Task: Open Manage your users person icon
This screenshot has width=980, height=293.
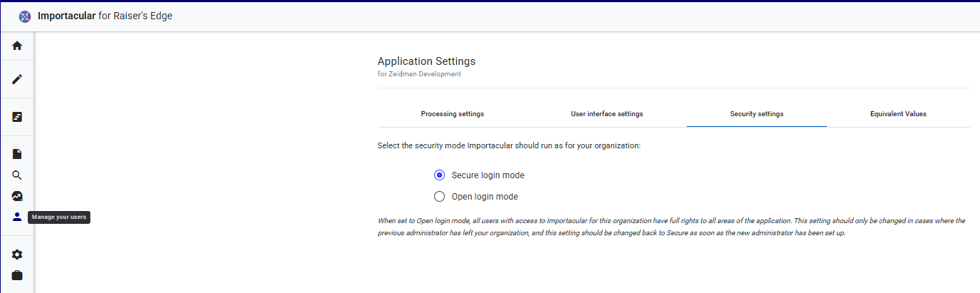Action: tap(17, 217)
